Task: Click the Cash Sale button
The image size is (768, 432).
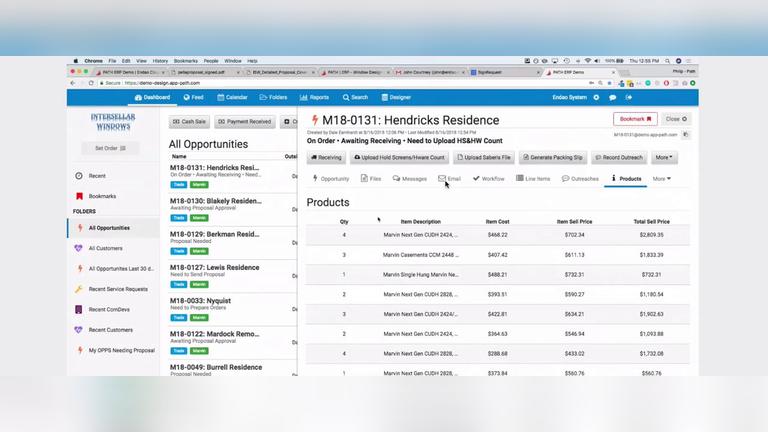Action: 190,121
